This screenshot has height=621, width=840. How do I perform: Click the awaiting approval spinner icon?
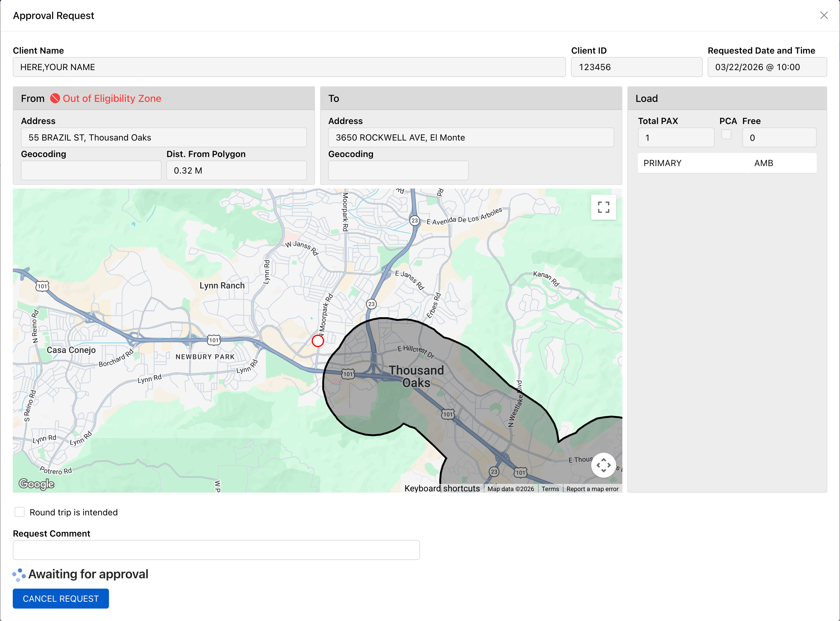pos(19,575)
